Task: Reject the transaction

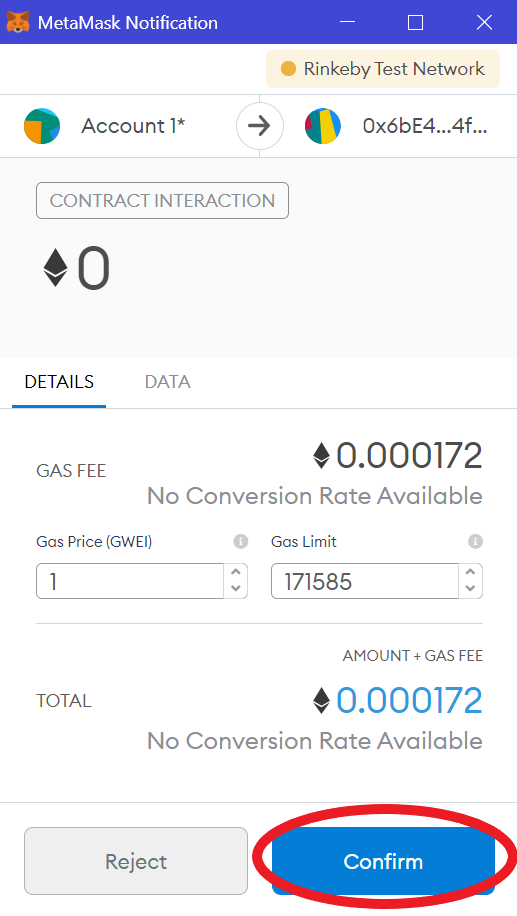Action: [x=136, y=861]
